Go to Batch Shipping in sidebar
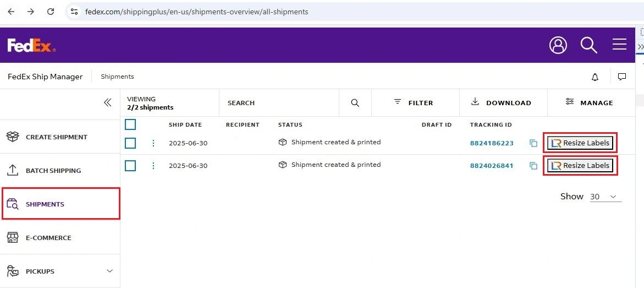 [53, 171]
